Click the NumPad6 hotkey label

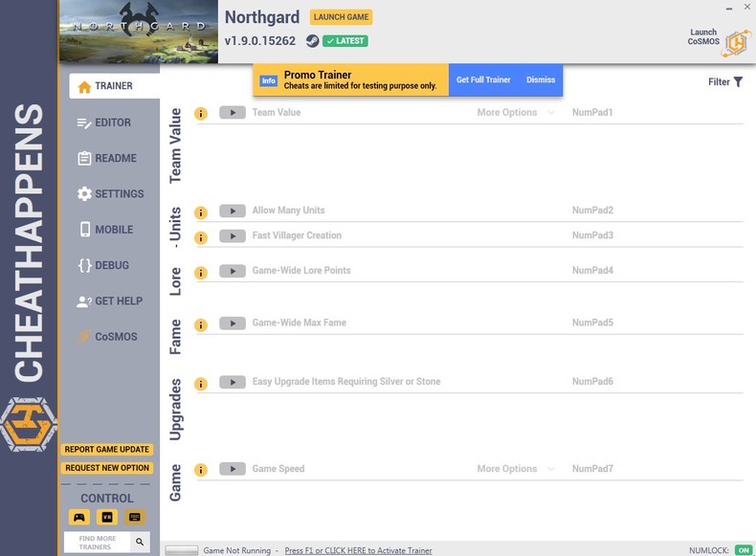(x=592, y=382)
